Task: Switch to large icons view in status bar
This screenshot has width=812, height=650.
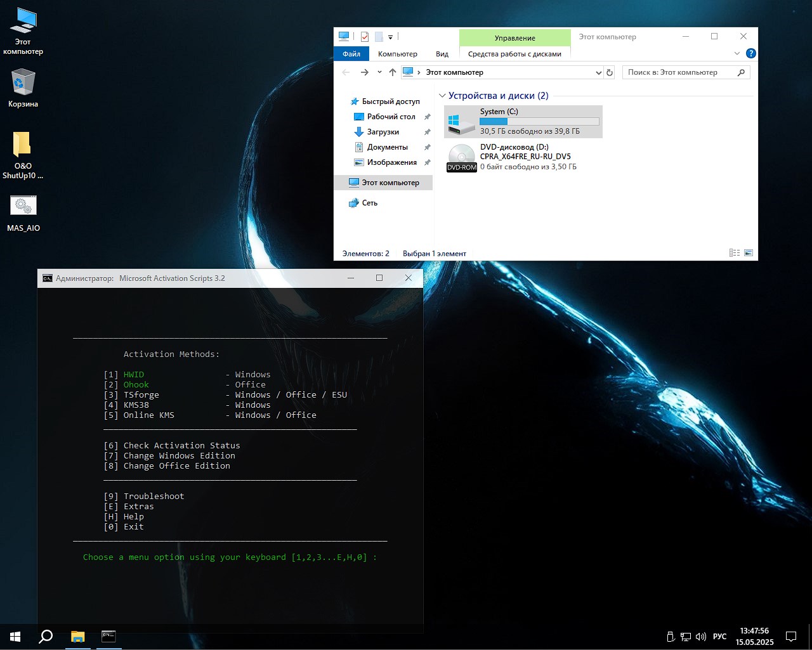Action: click(749, 253)
